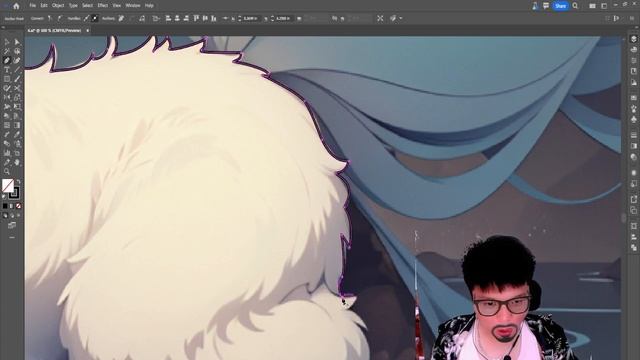Select the Magic Wand tool
Screen dimensions: 640x360
(x=7, y=51)
